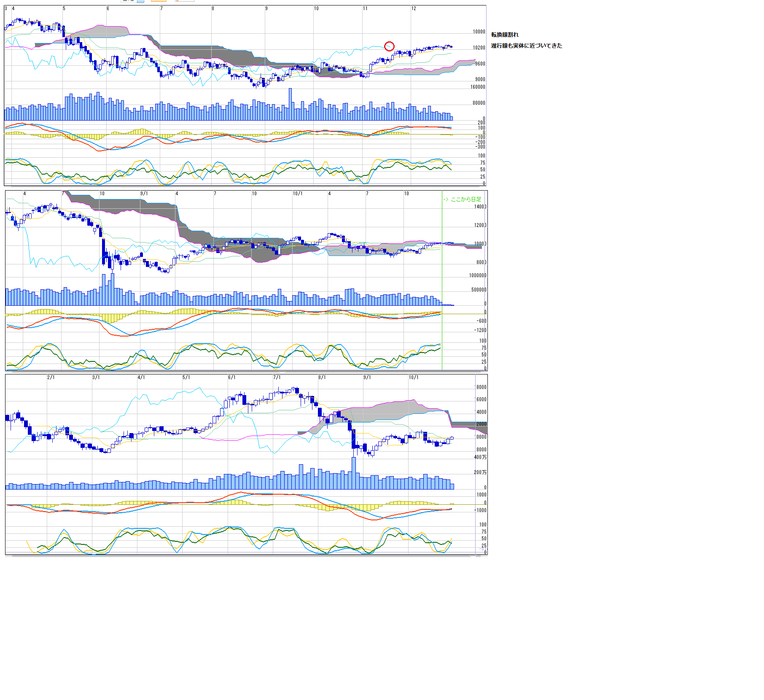Click the '6/1' date label in bottom chart
Image resolution: width=764 pixels, height=700 pixels.
[x=232, y=377]
